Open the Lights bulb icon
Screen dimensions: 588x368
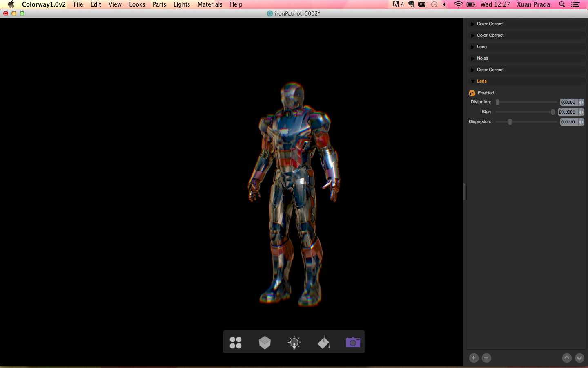click(294, 342)
